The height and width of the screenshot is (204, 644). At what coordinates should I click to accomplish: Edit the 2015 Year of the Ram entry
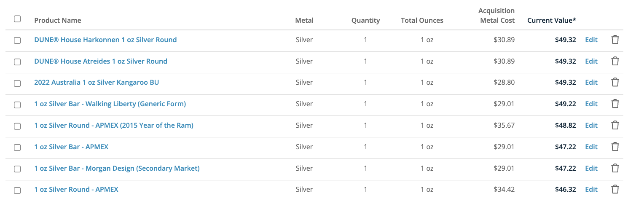pos(591,125)
